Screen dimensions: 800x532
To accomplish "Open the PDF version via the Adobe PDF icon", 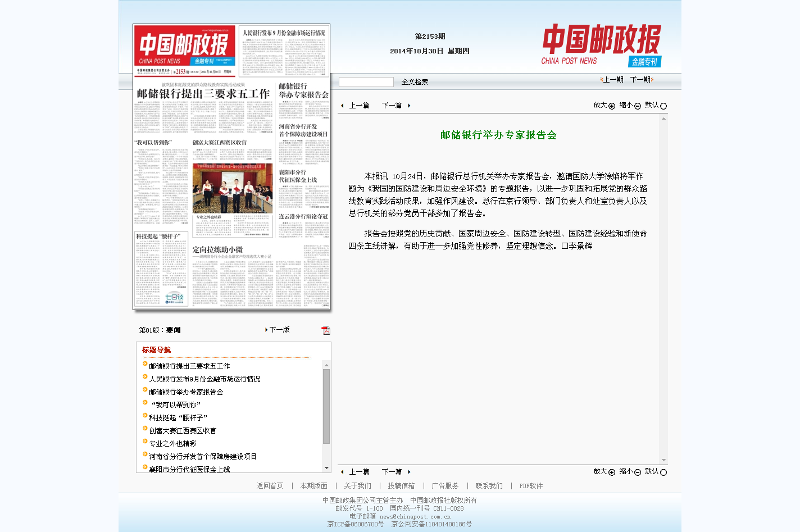I will tap(325, 330).
